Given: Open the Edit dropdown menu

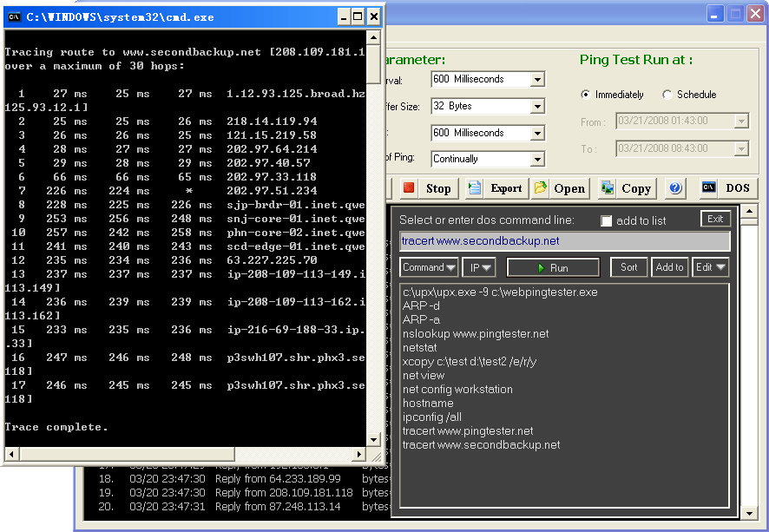Looking at the screenshot, I should point(710,267).
